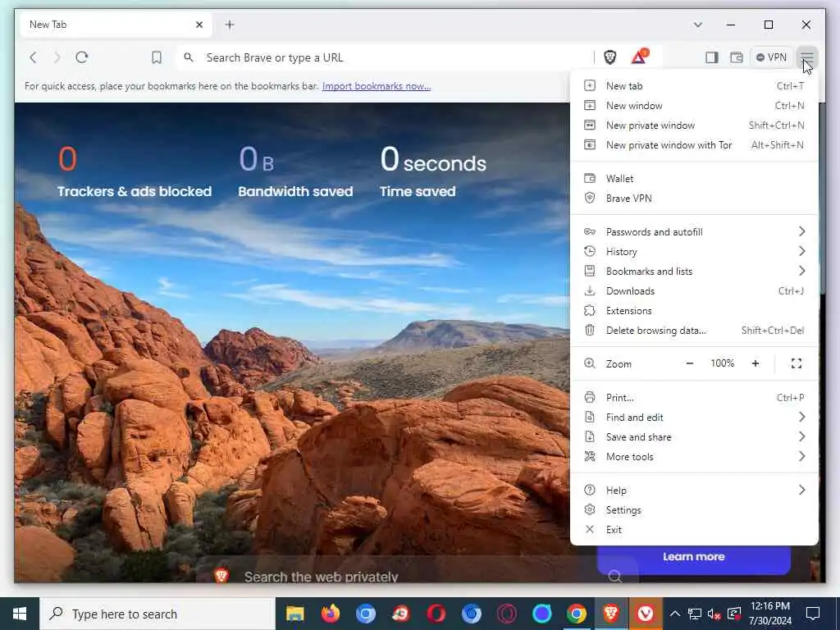Click the magnifier icon in the web search box
The image size is (840, 630).
click(x=615, y=577)
